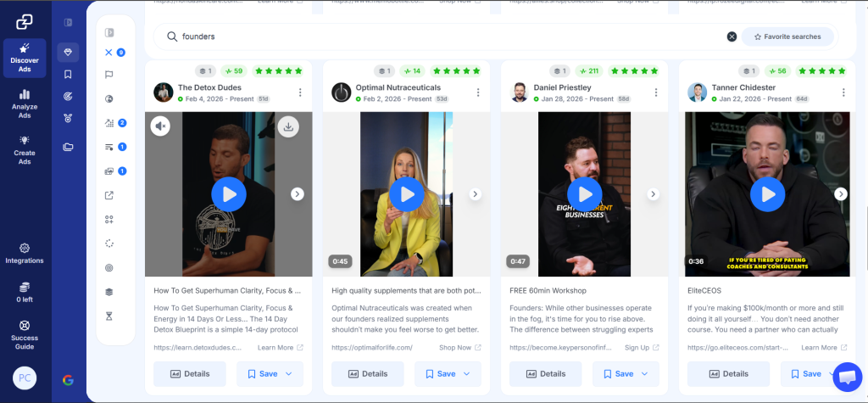Screen dimensions: 868x403
Task: Click the Google icon in sidebar
Action: [68, 380]
